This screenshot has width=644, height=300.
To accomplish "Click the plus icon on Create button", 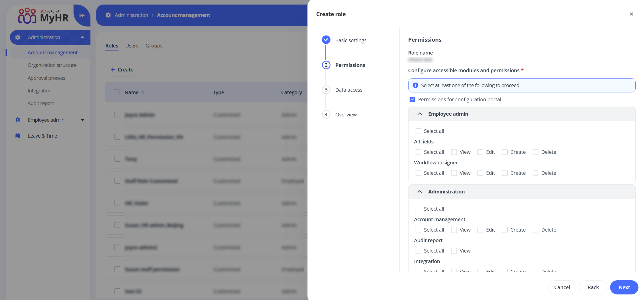I will point(113,70).
